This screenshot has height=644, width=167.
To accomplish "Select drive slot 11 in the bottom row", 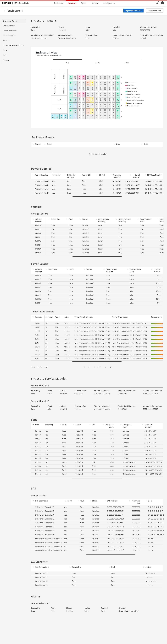I will (x=118, y=117).
